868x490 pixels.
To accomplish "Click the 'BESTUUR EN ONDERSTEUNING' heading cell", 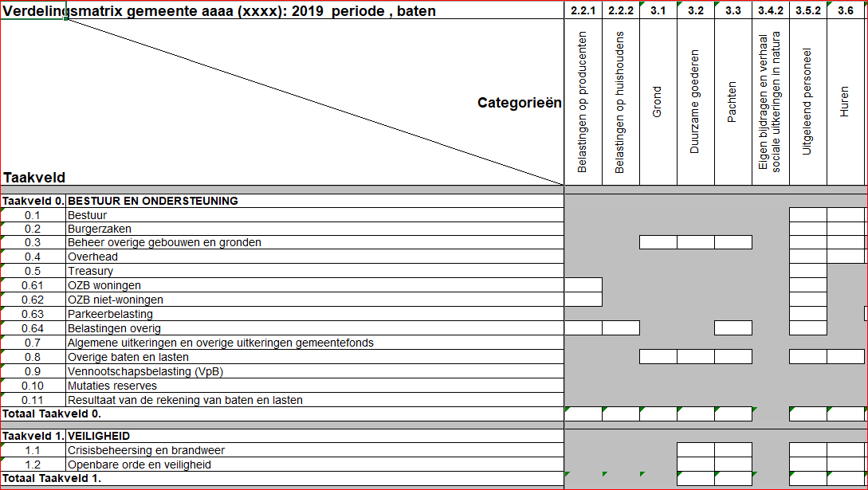I will (x=314, y=201).
